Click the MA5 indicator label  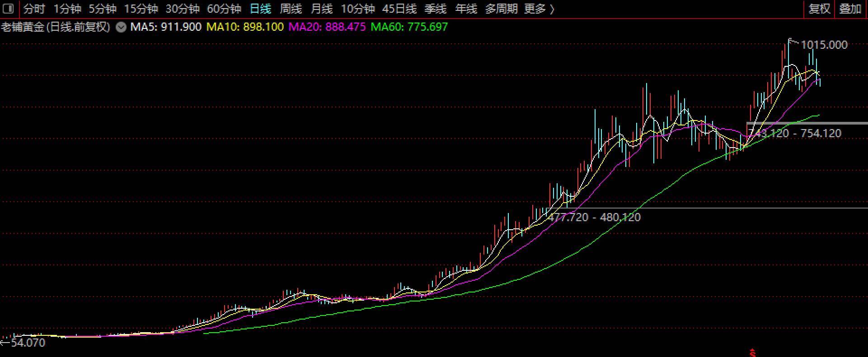[165, 27]
